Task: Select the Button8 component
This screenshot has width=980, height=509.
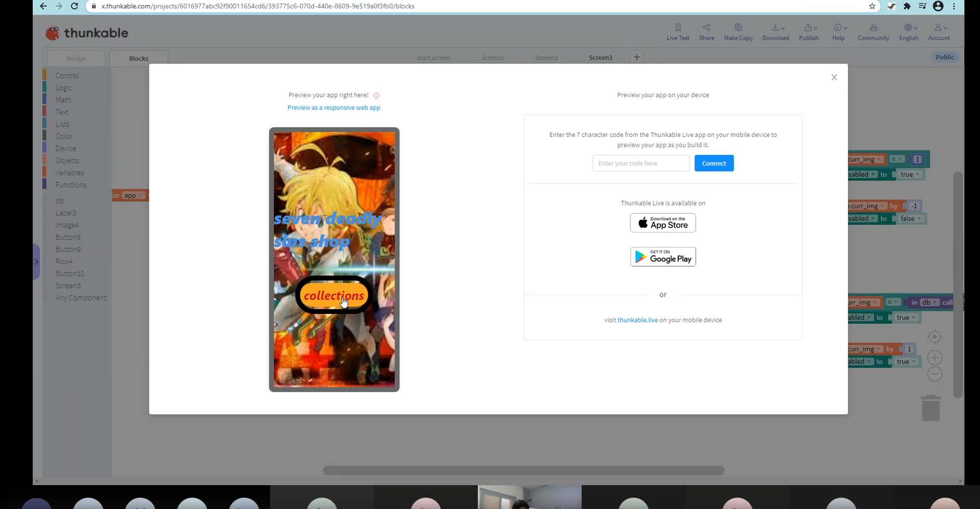Action: 68,249
